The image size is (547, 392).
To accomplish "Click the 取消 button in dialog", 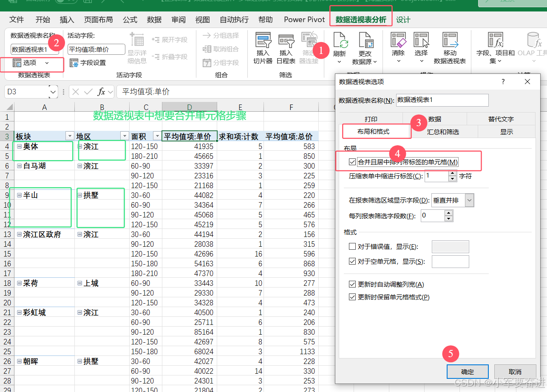I will pyautogui.click(x=515, y=372).
